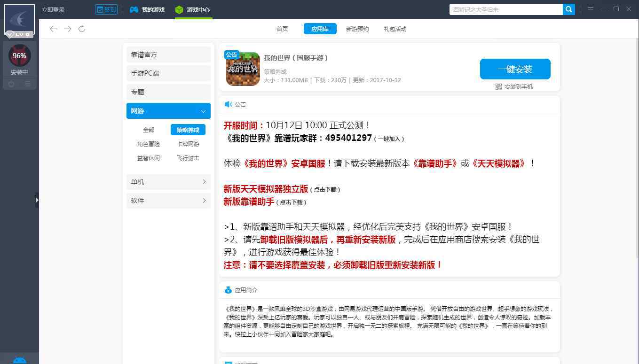The height and width of the screenshot is (364, 639).
Task: Select 益智休闲 subcategory filter
Action: click(149, 158)
